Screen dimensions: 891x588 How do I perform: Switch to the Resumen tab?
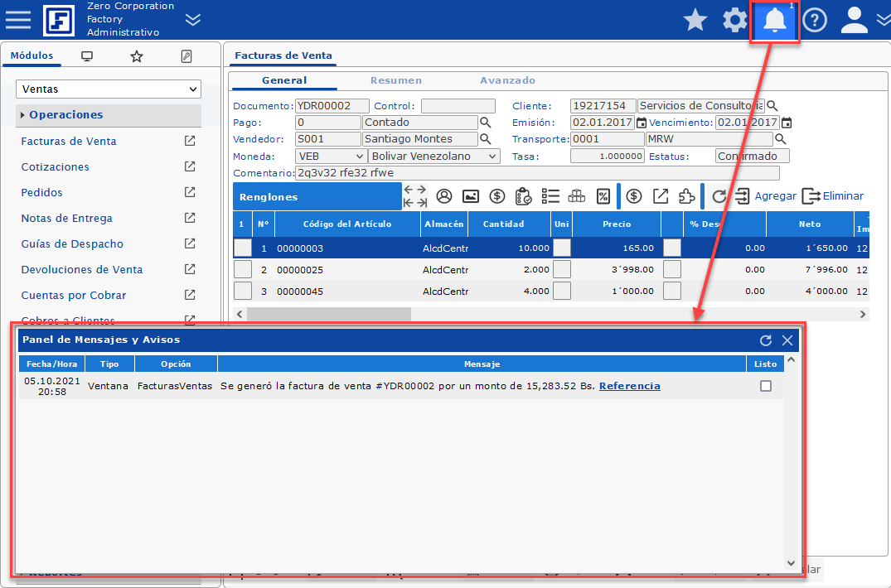395,80
